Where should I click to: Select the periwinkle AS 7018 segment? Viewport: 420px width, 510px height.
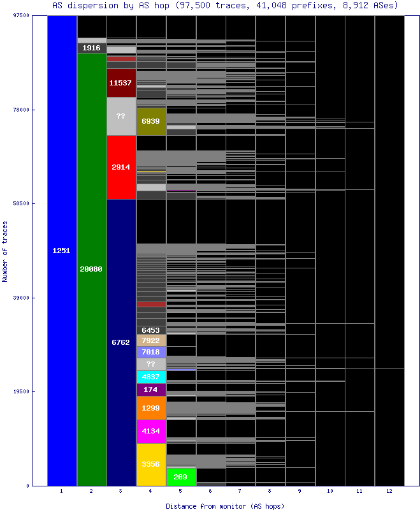pyautogui.click(x=151, y=351)
